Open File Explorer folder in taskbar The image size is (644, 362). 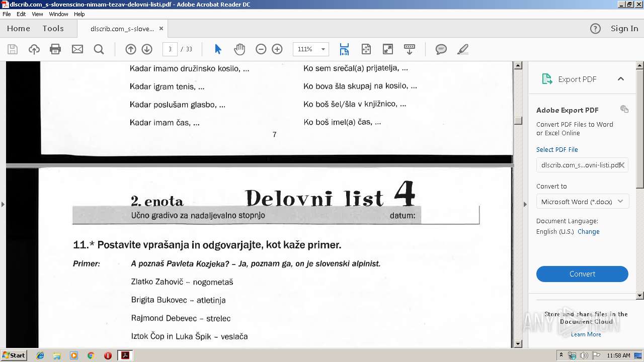(x=57, y=355)
